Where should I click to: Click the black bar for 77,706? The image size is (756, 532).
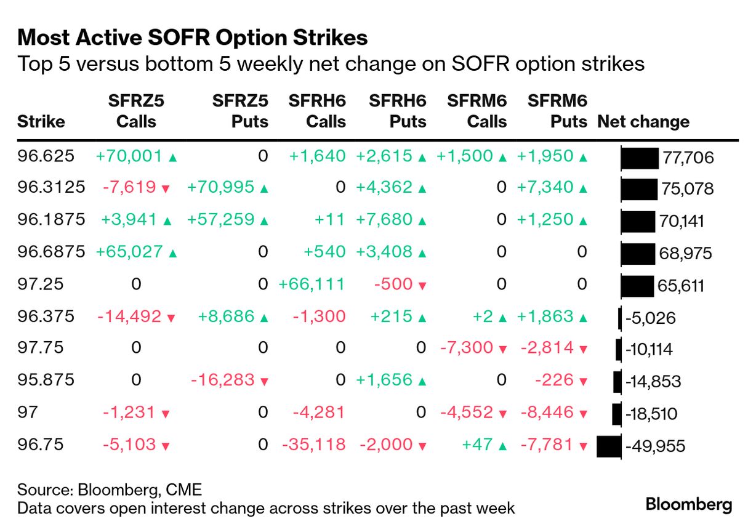(639, 158)
